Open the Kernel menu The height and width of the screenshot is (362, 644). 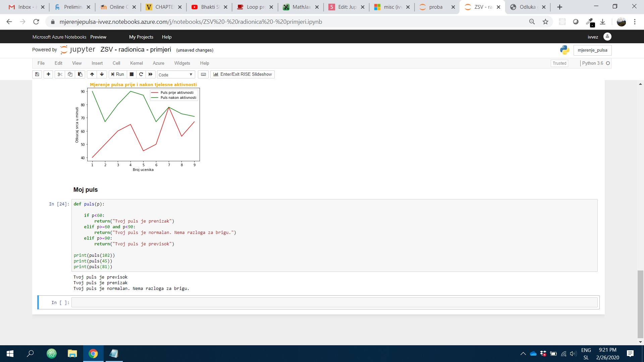pyautogui.click(x=136, y=63)
